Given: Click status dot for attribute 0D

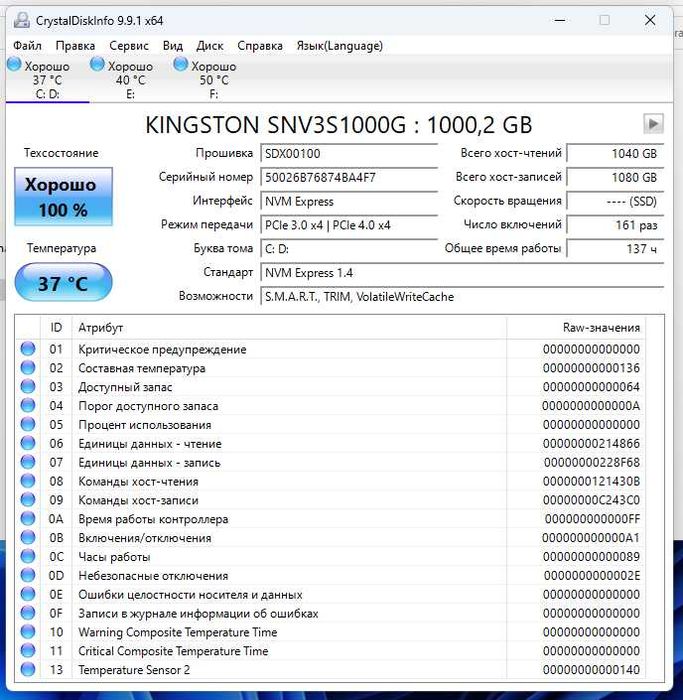Looking at the screenshot, I should [28, 575].
